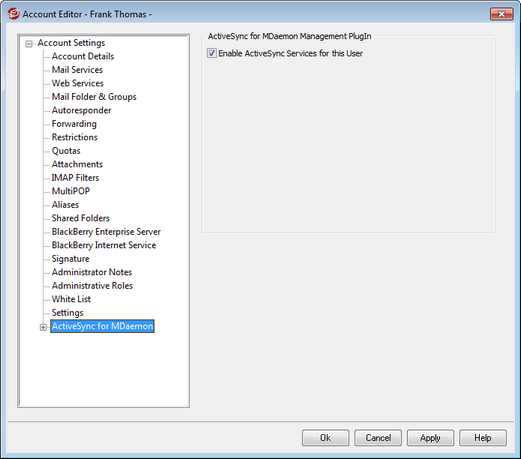Select ActiveSync for MDaemon tree item
Screen dimensions: 521x459
tap(102, 326)
